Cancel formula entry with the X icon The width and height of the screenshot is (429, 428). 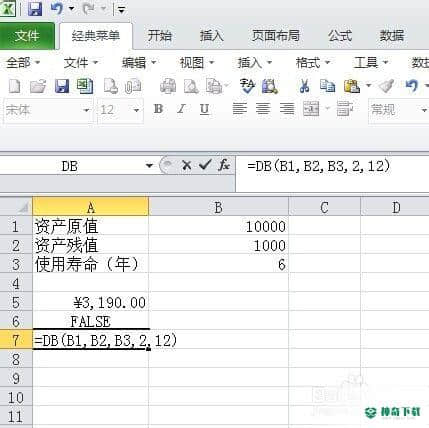click(187, 165)
